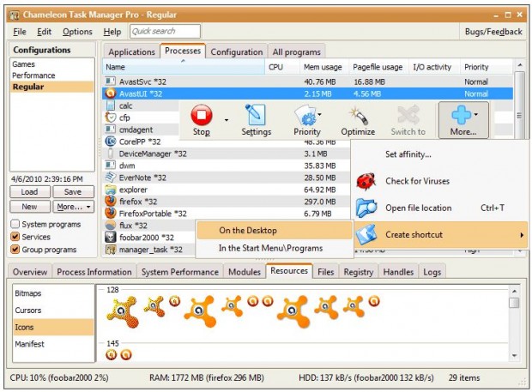Viewport: 532px width, 392px height.
Task: Click the AvastSvc process icon
Action: pyautogui.click(x=111, y=81)
